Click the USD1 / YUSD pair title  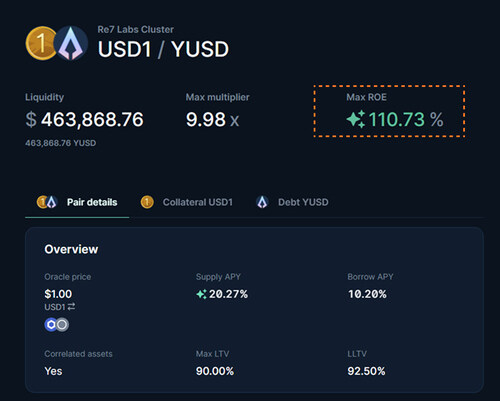(163, 49)
